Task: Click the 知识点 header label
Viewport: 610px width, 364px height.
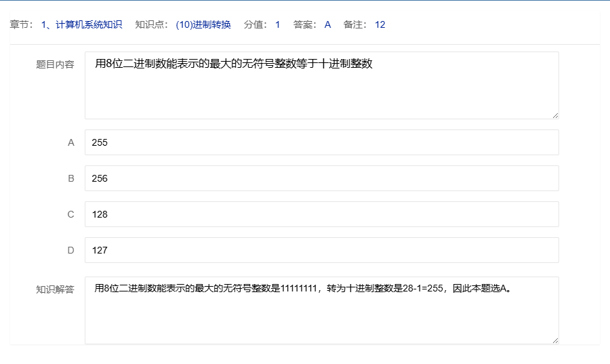Action: (x=152, y=25)
